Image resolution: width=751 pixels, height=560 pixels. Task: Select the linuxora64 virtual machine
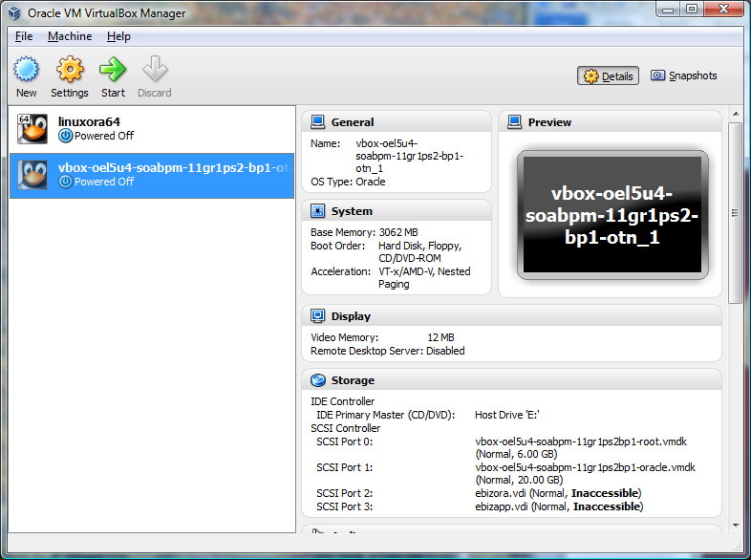[152, 129]
